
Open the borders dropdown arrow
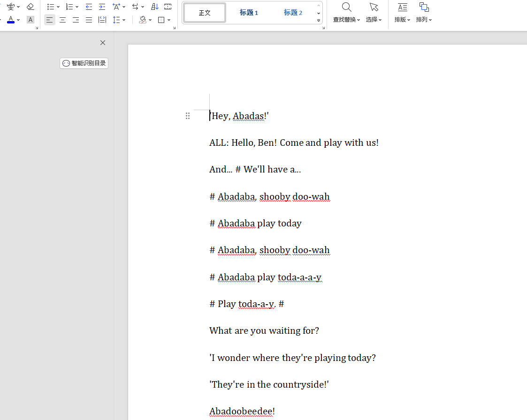pos(169,20)
